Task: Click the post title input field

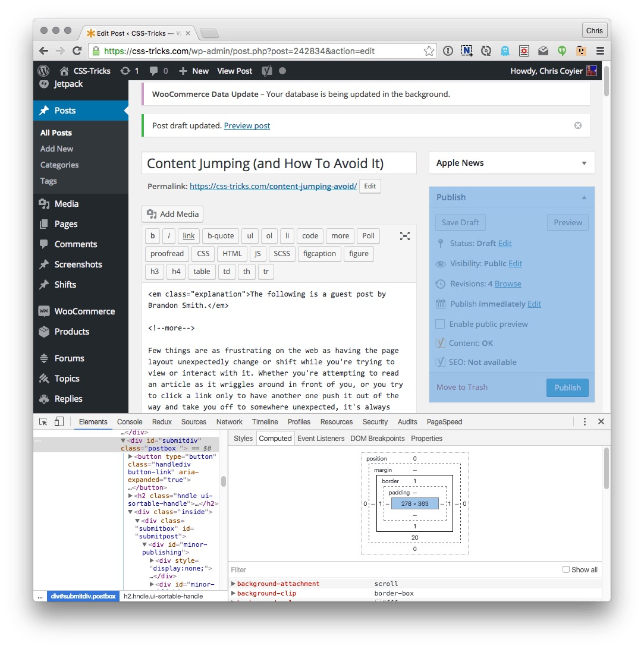Action: [x=279, y=163]
